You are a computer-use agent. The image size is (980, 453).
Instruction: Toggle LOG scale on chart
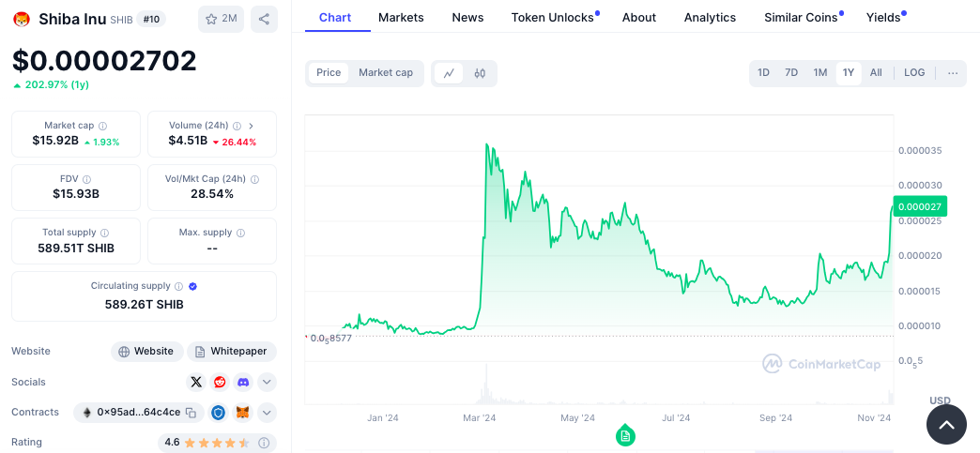914,72
